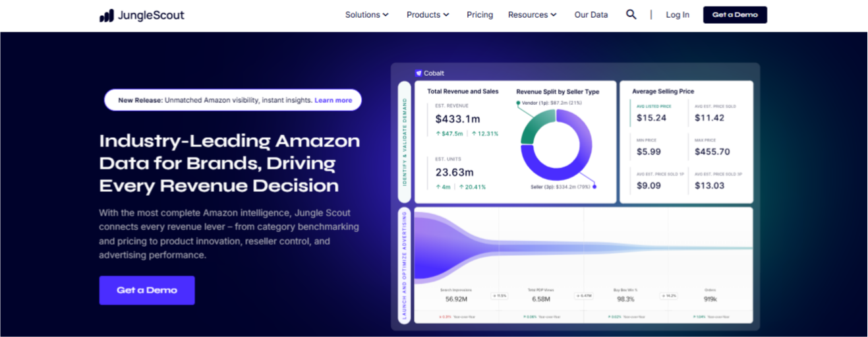This screenshot has height=337, width=868.
Task: Click the $455.70 max price value
Action: click(712, 152)
